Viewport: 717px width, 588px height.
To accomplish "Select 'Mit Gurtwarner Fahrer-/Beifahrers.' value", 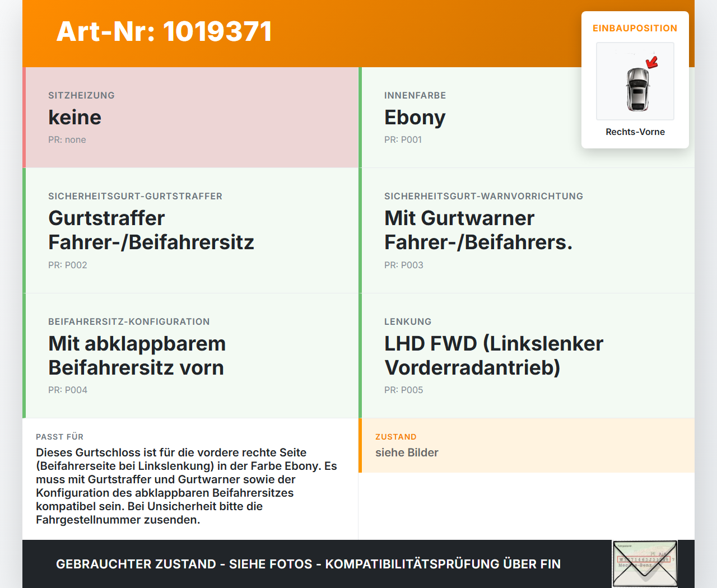I will (x=478, y=230).
